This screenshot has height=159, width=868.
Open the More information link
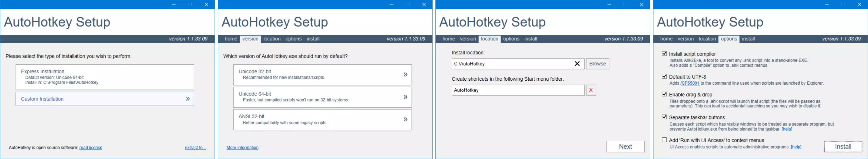click(243, 148)
